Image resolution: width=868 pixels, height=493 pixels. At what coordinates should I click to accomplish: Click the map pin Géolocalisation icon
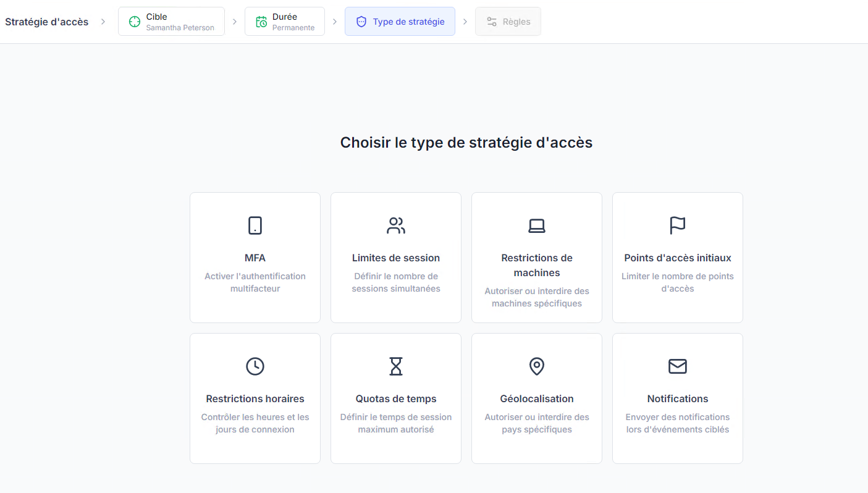(537, 366)
